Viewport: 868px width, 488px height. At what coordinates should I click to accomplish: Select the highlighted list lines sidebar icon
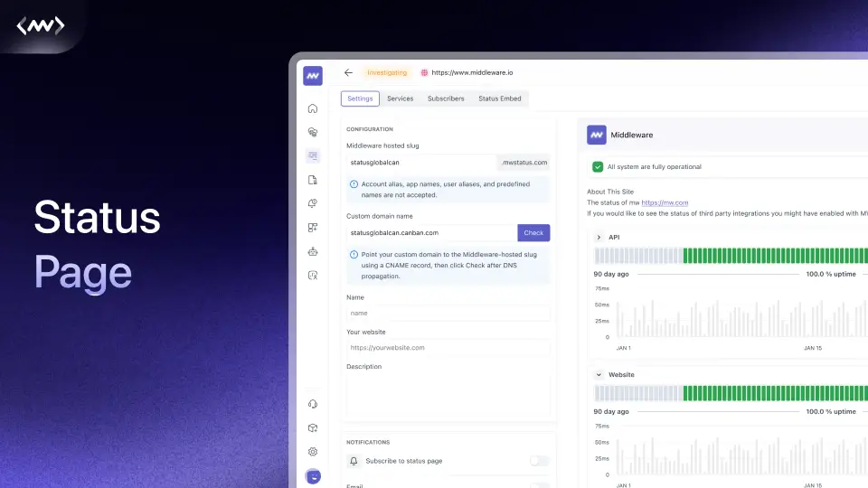(313, 156)
